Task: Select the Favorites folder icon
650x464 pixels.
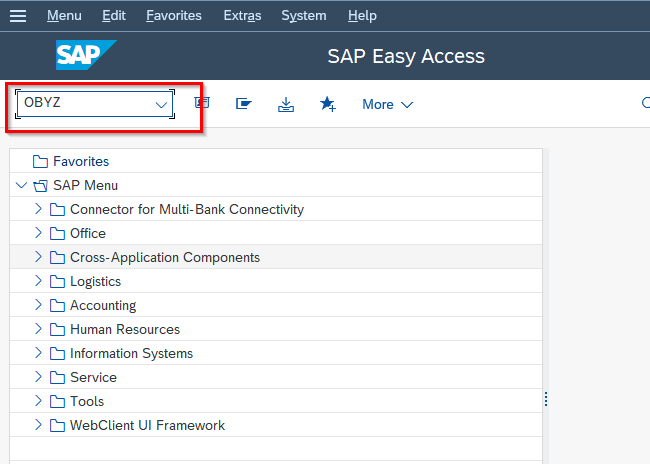Action: [40, 161]
